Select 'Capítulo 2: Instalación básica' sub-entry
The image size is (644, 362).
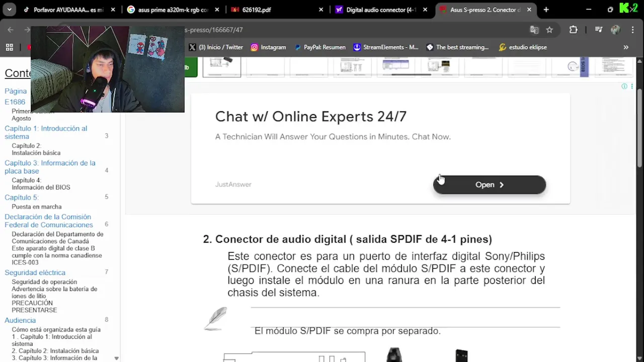(x=36, y=149)
